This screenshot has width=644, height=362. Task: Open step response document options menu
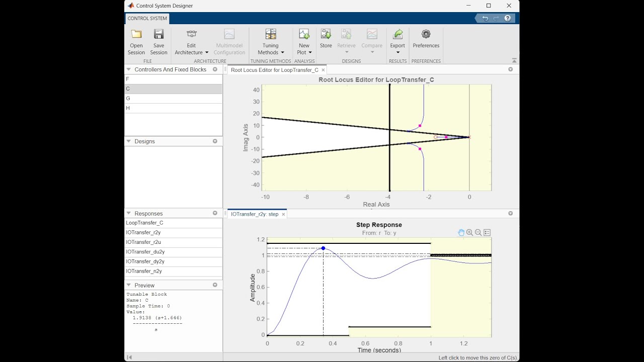(x=511, y=214)
